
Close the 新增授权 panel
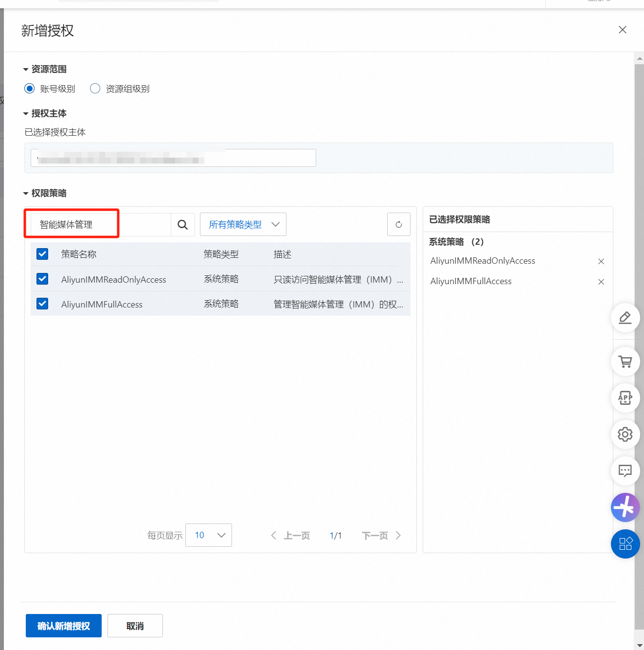[x=622, y=30]
